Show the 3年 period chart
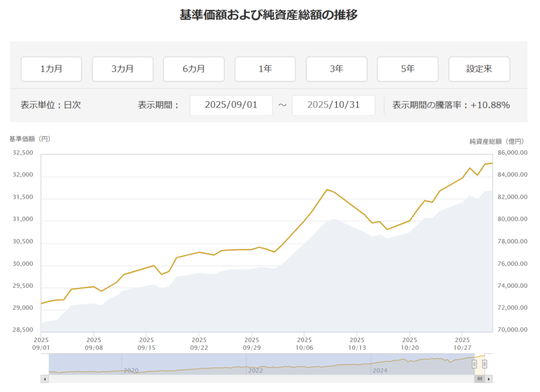 click(x=336, y=69)
